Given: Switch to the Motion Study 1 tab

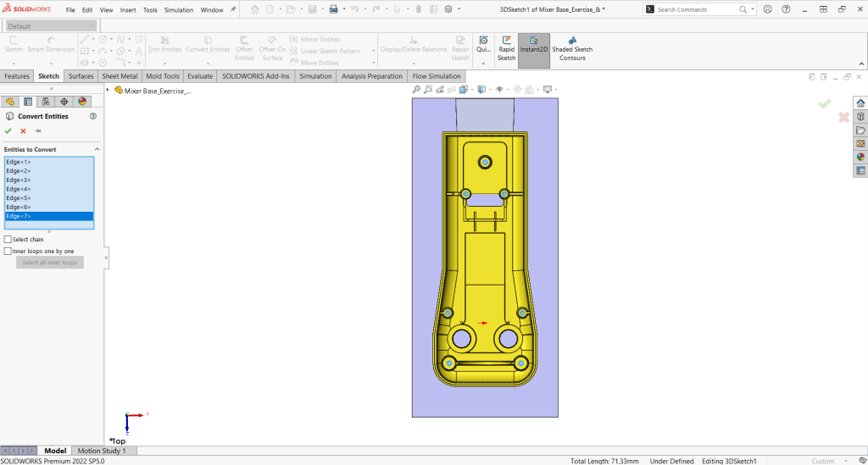Looking at the screenshot, I should click(102, 451).
